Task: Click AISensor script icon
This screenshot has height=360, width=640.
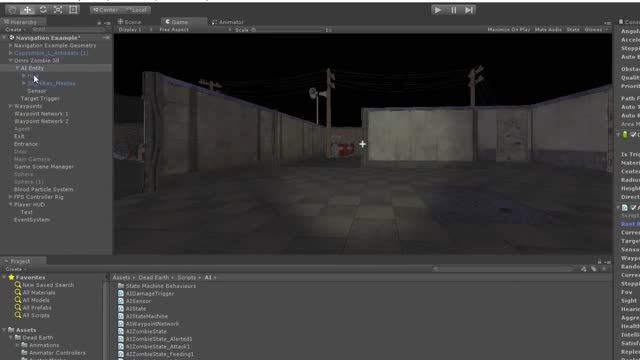Action: coord(121,301)
